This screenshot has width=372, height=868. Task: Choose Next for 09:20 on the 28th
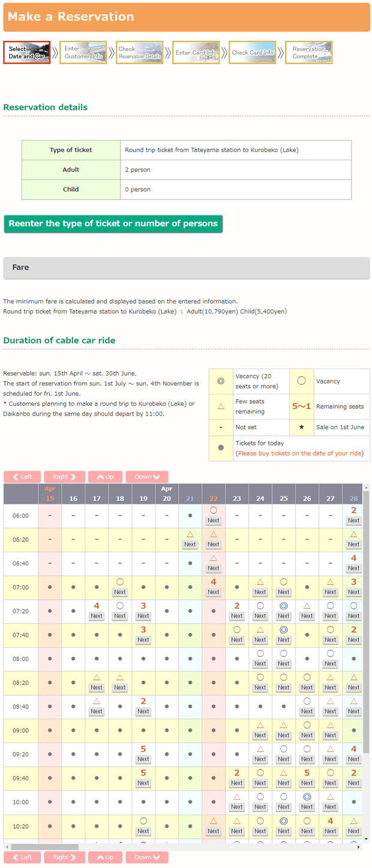pos(354,759)
